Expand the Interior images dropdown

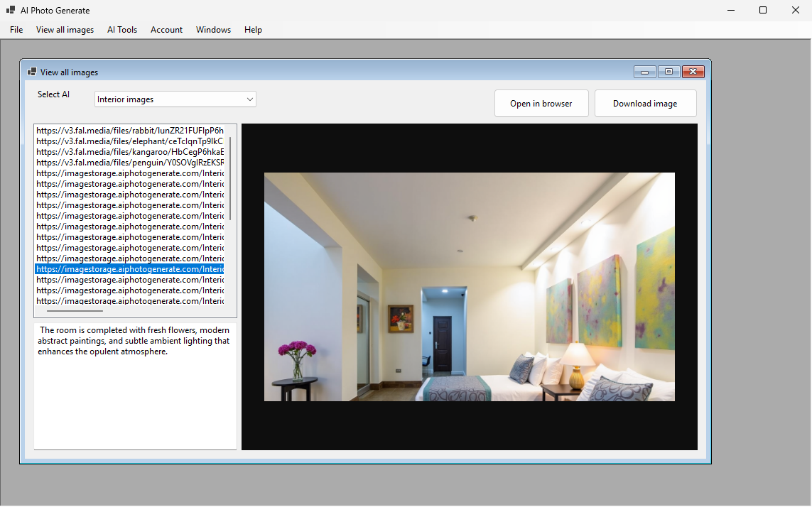click(175, 99)
